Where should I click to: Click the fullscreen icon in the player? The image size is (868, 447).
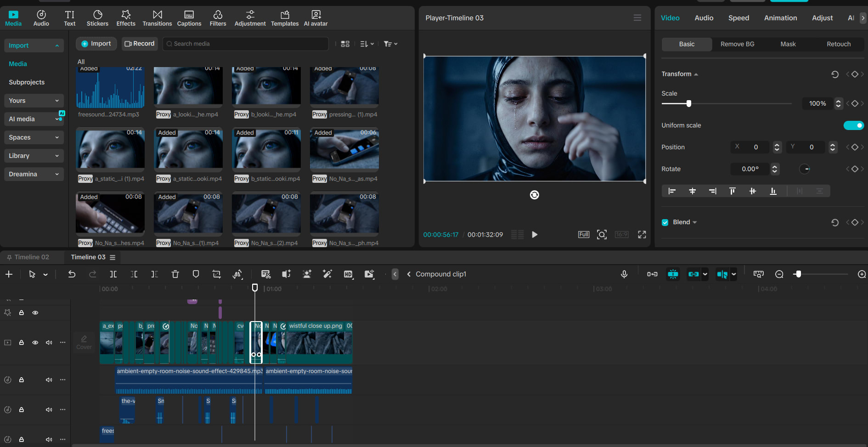click(642, 235)
